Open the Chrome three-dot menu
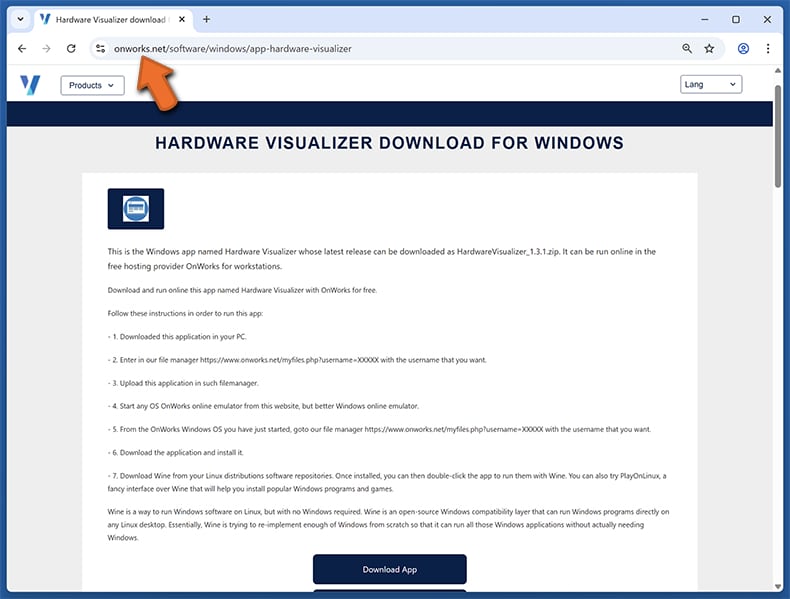Viewport: 790px width, 599px height. [768, 48]
